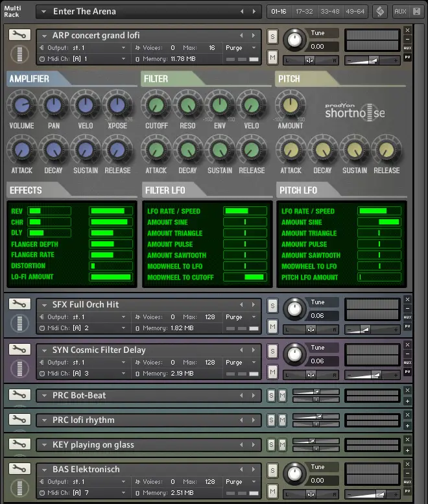The width and height of the screenshot is (428, 504).
Task: Adjust pan slider of ARP concert grand lofi
Action: click(311, 60)
